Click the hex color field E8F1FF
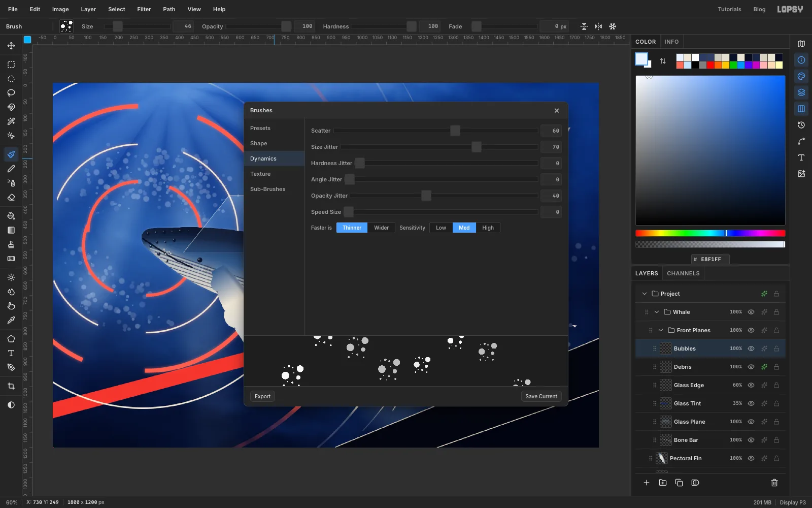The width and height of the screenshot is (812, 508). click(x=710, y=259)
